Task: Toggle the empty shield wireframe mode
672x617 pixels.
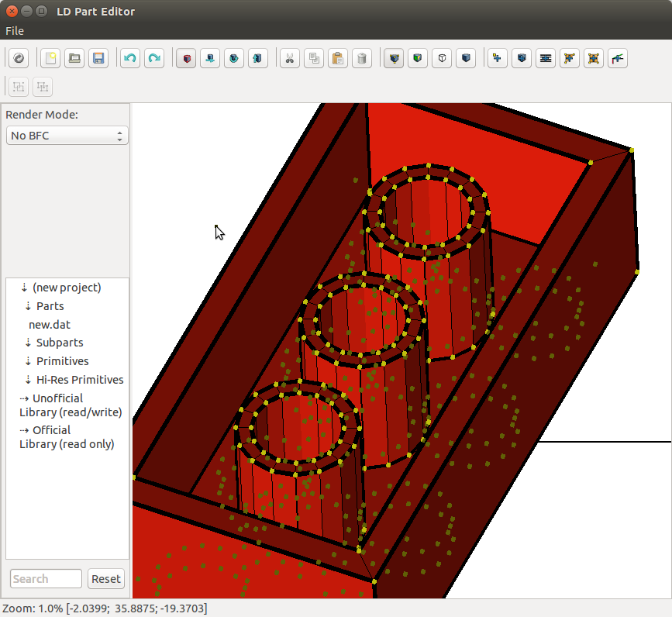Action: click(x=442, y=58)
